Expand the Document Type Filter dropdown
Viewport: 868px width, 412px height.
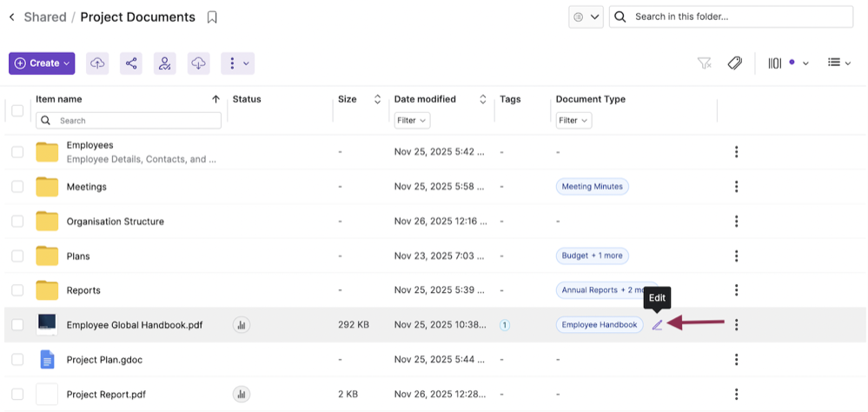[x=573, y=121]
